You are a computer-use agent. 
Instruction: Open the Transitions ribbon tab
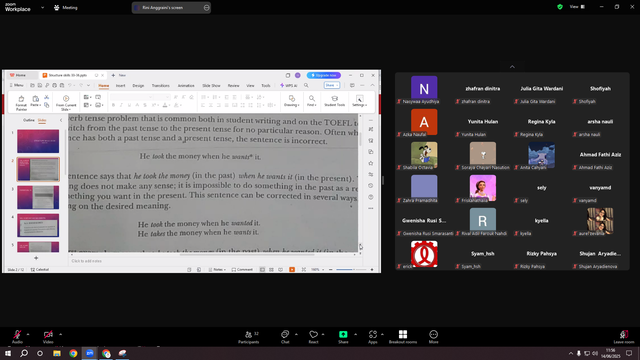[160, 86]
